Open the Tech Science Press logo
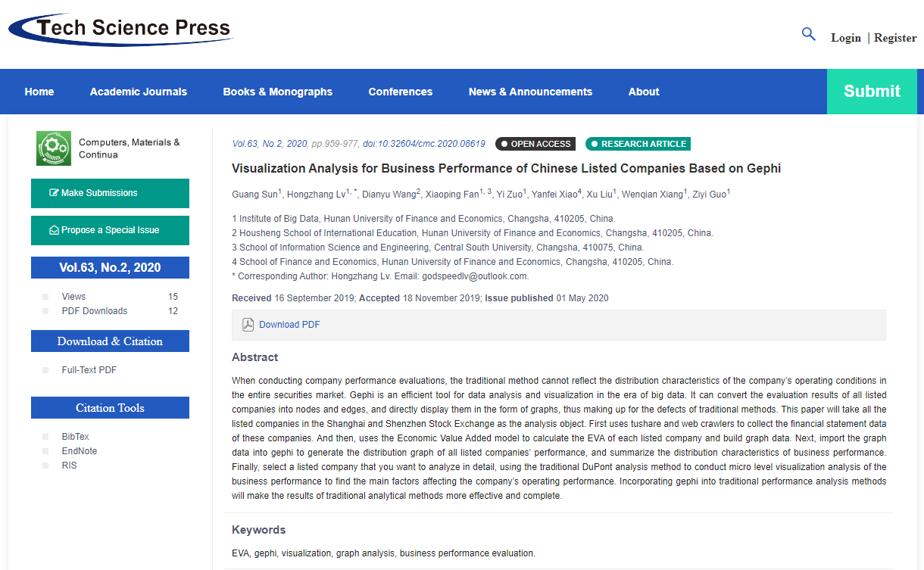The height and width of the screenshot is (570, 924). click(x=121, y=29)
